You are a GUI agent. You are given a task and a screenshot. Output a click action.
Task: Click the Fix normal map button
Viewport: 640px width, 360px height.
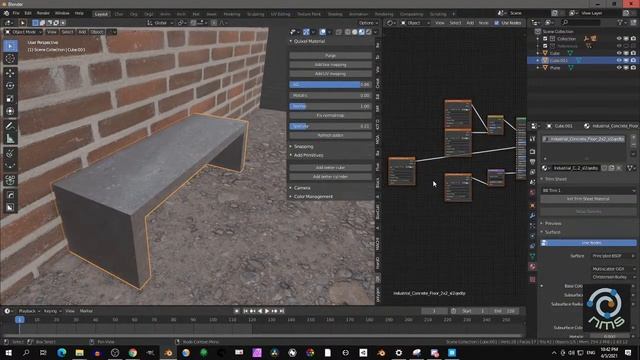(x=331, y=116)
